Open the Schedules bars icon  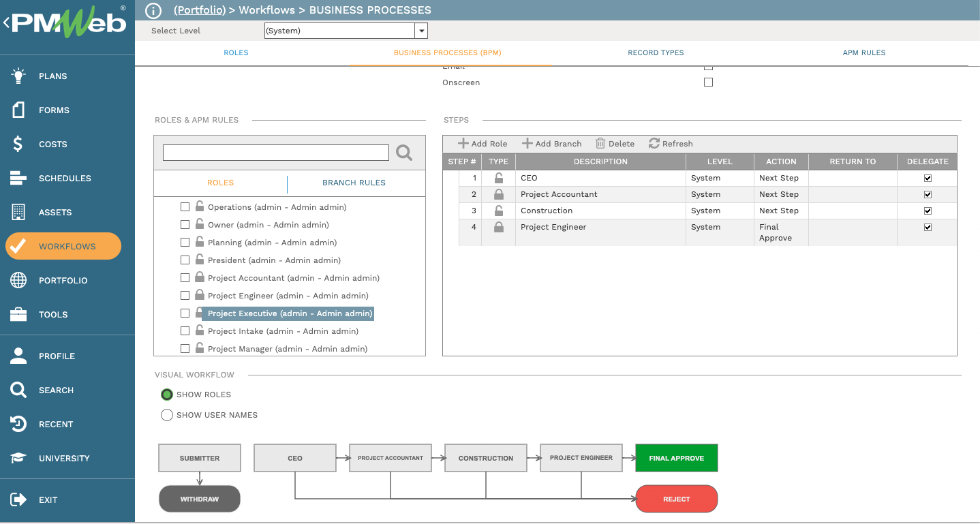[x=18, y=178]
